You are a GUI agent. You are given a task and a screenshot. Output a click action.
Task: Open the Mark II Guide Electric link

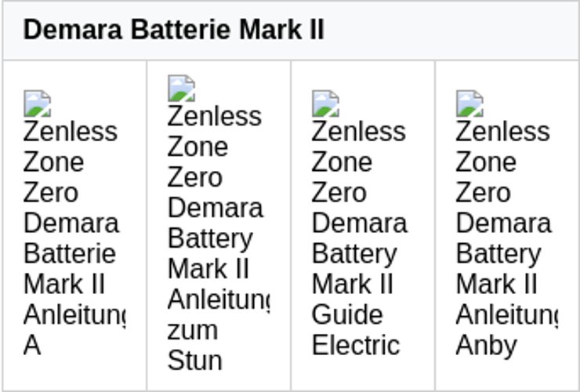click(x=359, y=223)
